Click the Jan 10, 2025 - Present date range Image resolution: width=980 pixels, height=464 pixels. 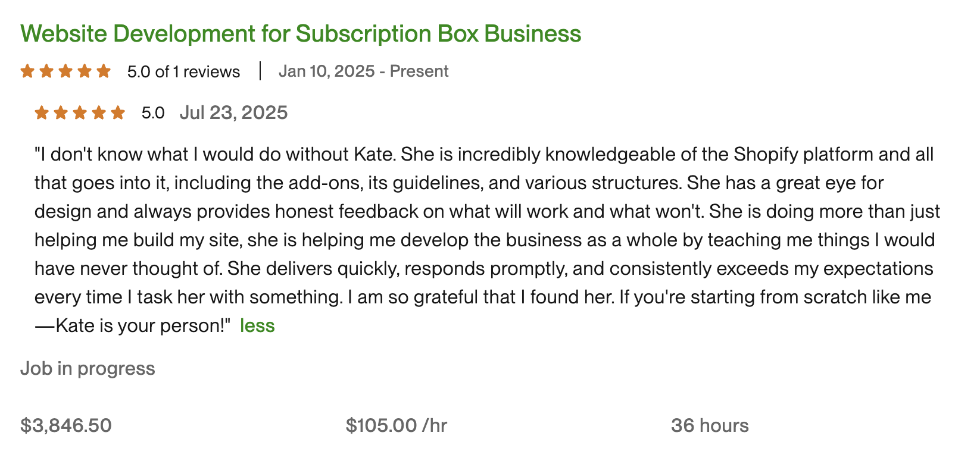pos(363,71)
